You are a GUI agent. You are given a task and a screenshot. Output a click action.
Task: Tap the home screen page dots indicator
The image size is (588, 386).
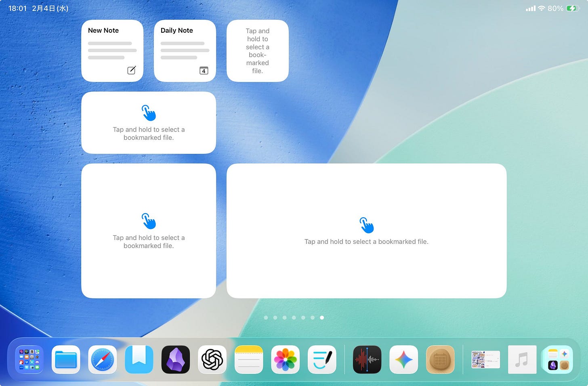294,318
